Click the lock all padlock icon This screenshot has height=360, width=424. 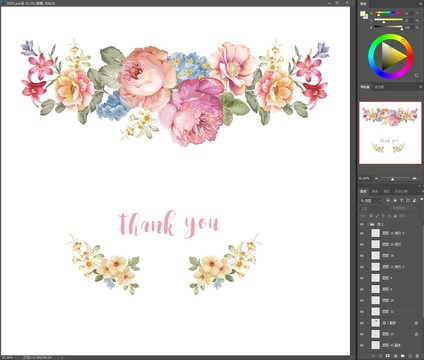click(395, 216)
